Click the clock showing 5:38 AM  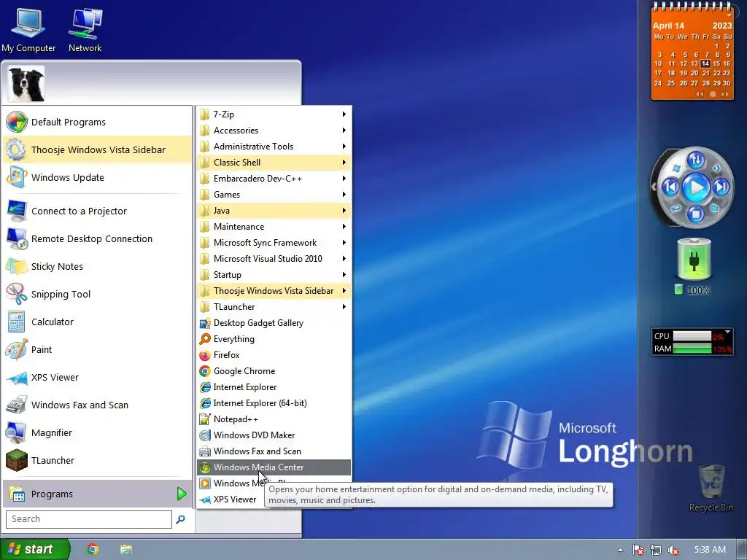coord(710,550)
